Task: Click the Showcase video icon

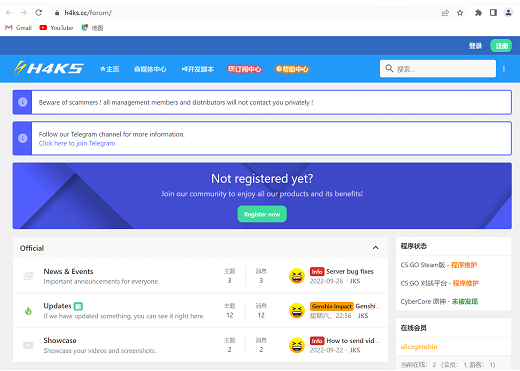Action: 28,345
